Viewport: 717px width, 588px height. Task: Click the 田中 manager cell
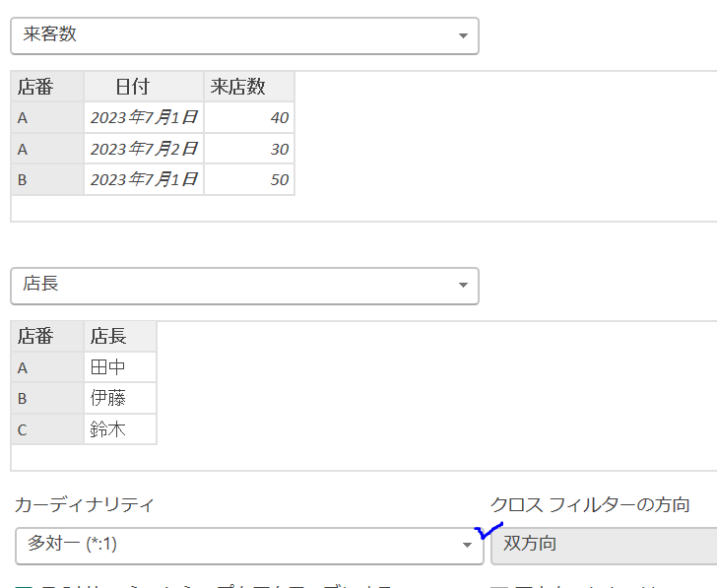coord(119,367)
